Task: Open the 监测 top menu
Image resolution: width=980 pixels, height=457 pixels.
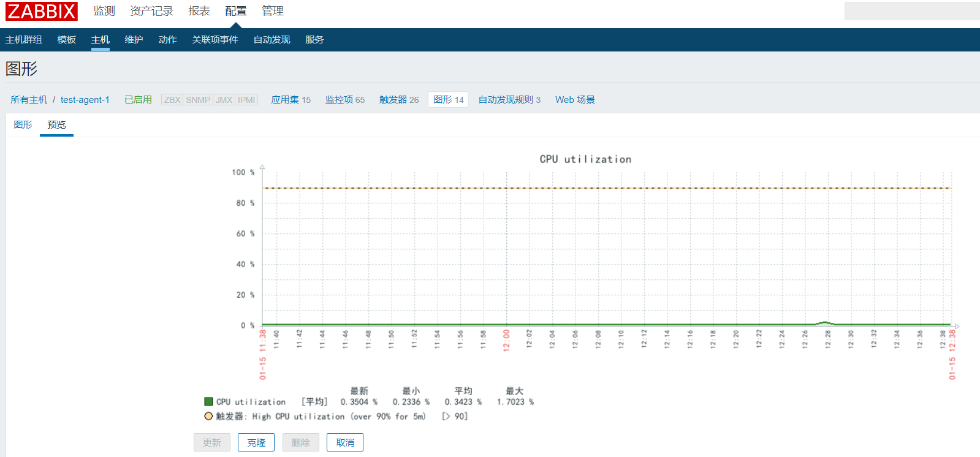Action: (x=104, y=11)
